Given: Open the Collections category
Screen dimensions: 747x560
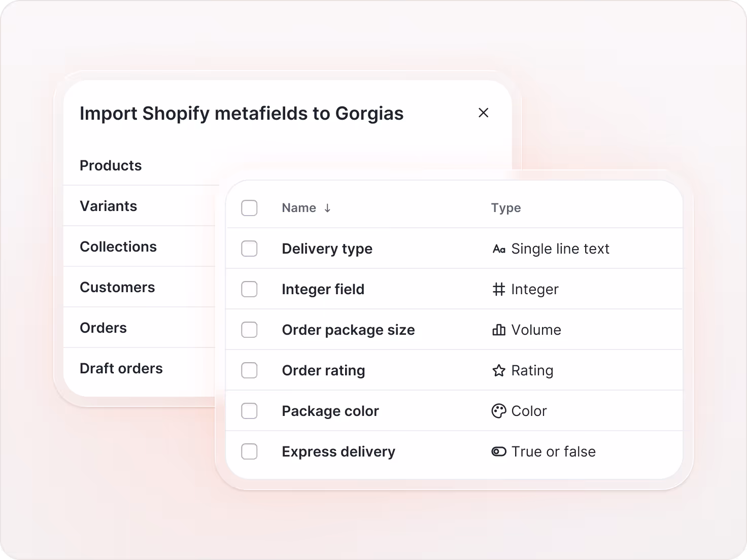Looking at the screenshot, I should 118,247.
